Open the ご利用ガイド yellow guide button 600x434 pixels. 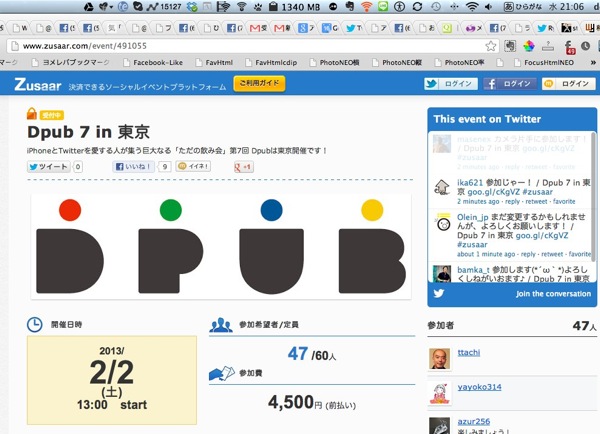259,83
